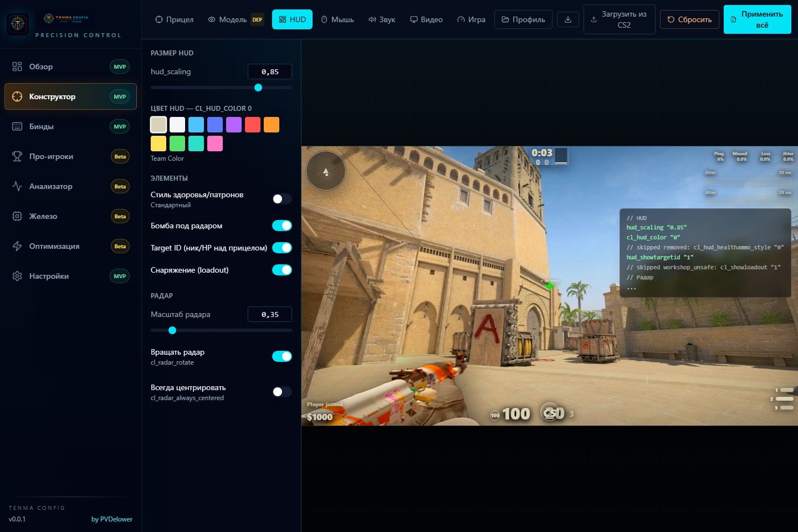Click the hud_scaling slider handle
Image resolution: width=798 pixels, height=532 pixels.
tap(258, 88)
